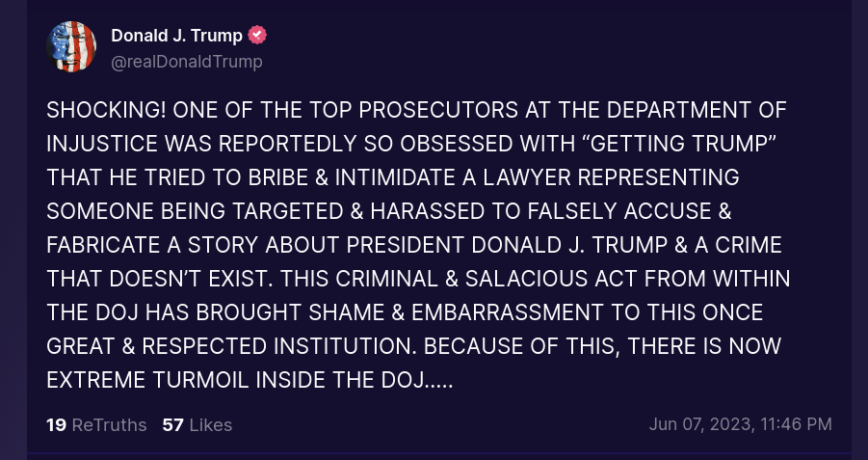Click the trailing dots after THE DOJ
The height and width of the screenshot is (460, 868).
(440, 379)
